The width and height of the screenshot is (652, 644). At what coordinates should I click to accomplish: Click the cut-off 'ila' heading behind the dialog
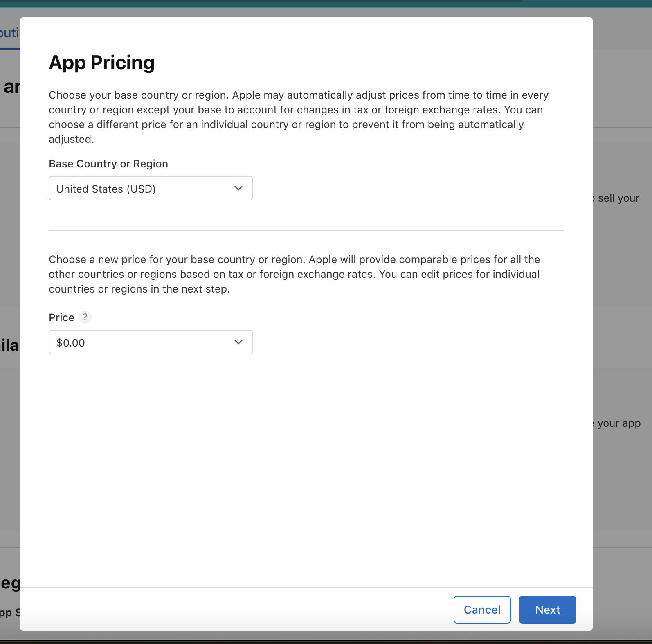point(9,345)
